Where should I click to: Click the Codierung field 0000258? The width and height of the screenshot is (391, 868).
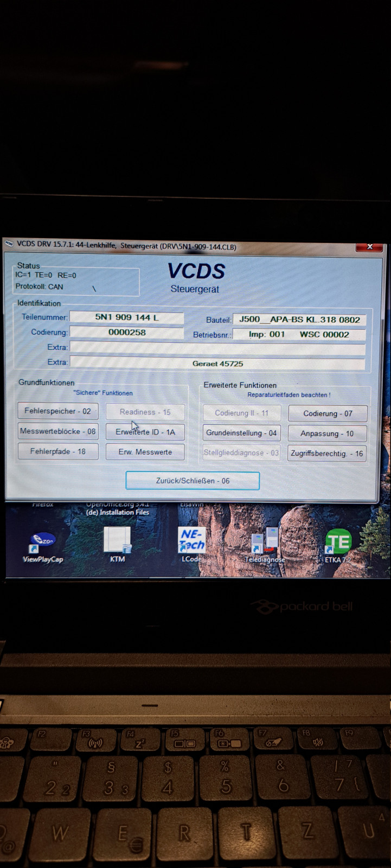127,333
